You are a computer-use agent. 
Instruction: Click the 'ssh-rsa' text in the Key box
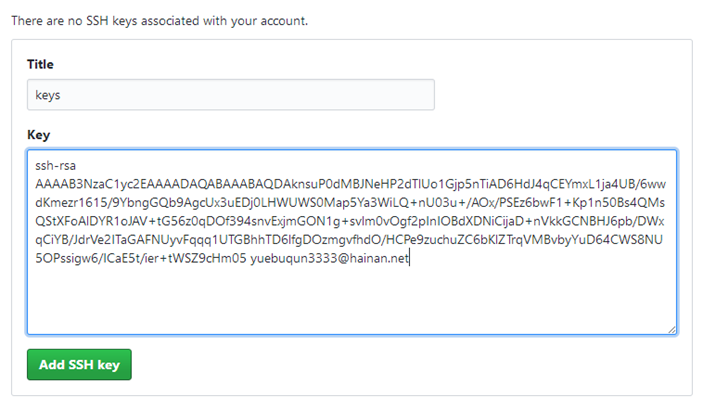(56, 166)
